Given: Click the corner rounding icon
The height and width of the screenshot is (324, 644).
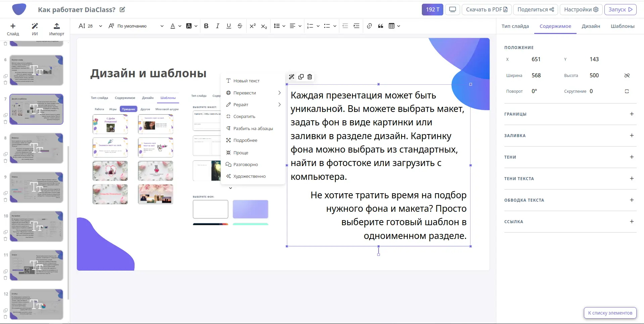Looking at the screenshot, I should [x=627, y=91].
